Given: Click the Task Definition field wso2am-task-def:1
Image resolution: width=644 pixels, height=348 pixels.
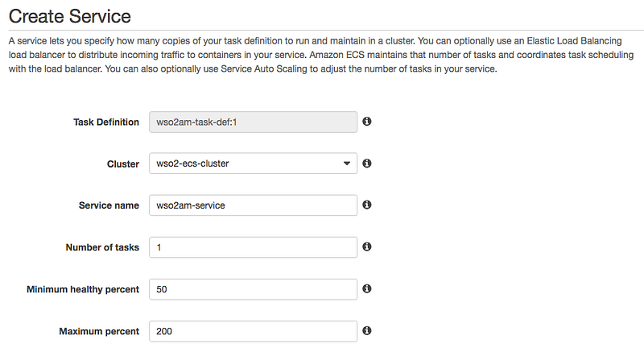Looking at the screenshot, I should [252, 122].
